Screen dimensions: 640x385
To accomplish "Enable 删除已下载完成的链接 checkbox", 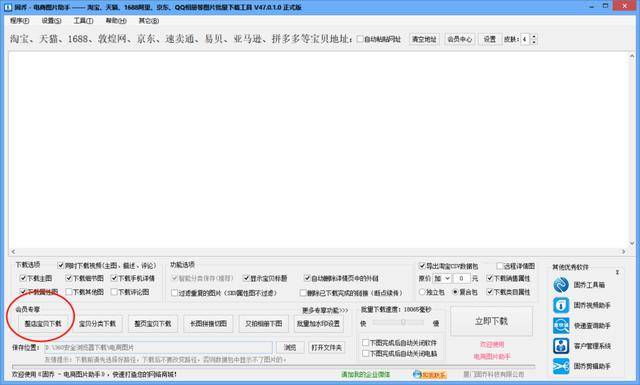I will tap(303, 293).
